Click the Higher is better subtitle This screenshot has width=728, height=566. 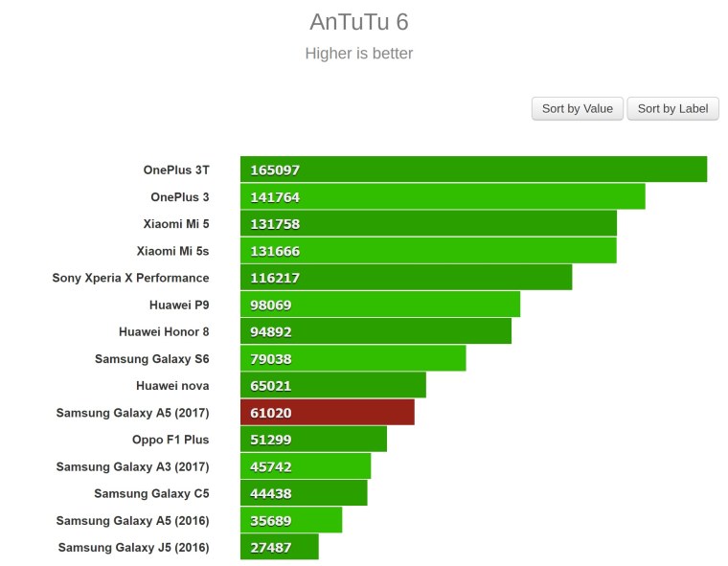click(359, 54)
